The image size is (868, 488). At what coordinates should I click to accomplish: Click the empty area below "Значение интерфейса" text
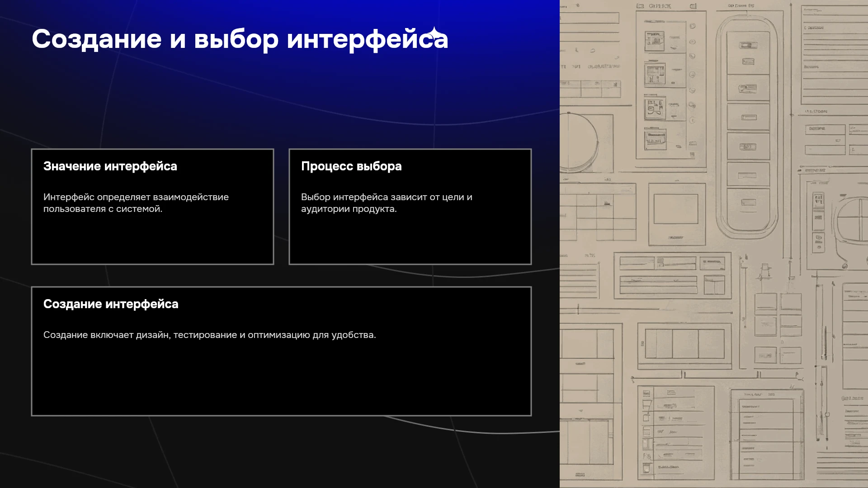(152, 239)
